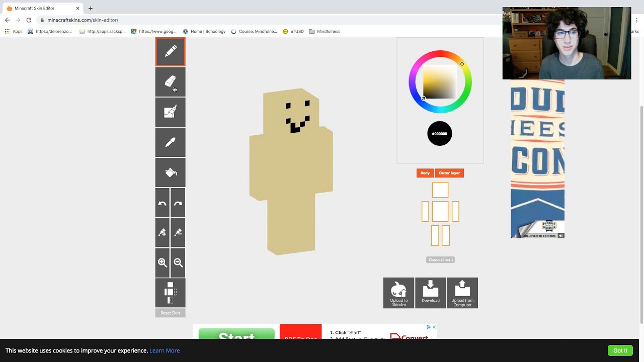Download the skin file
Image resolution: width=644 pixels, height=362 pixels.
[x=431, y=293]
